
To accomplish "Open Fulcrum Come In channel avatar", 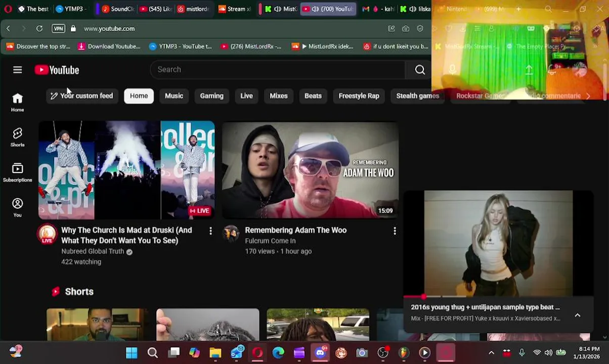I will point(231,234).
